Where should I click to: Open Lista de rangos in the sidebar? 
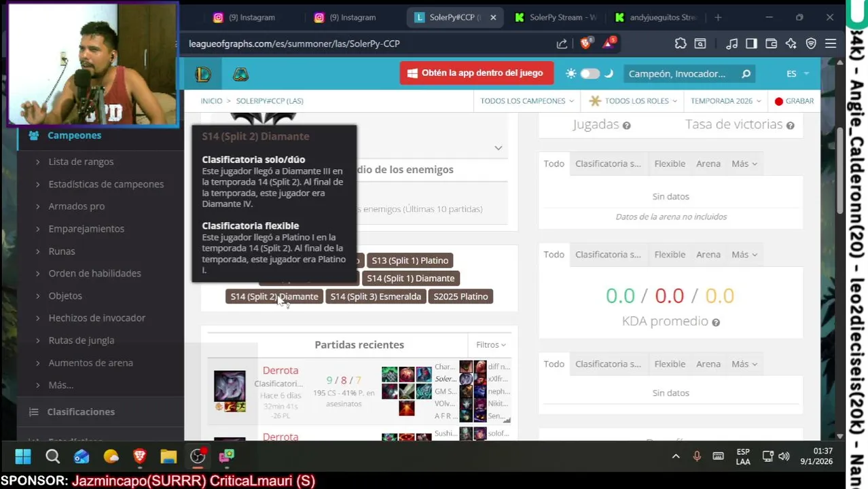pyautogui.click(x=81, y=162)
